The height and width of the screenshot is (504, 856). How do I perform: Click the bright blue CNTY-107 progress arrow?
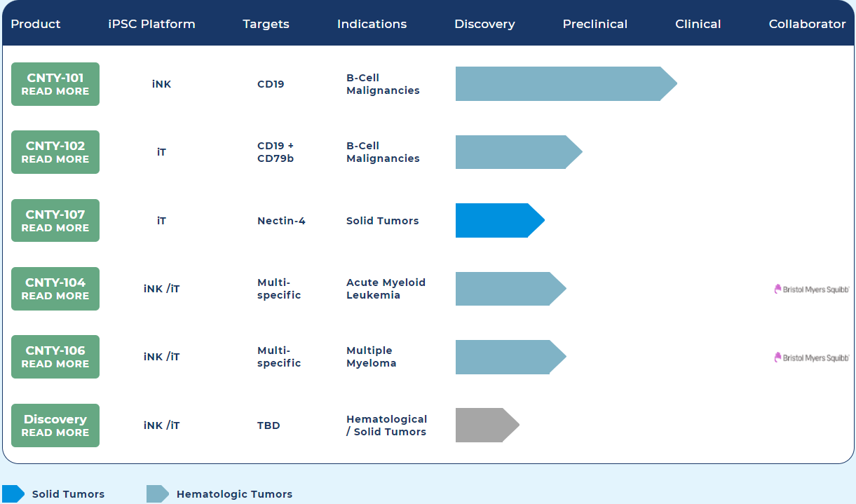pyautogui.click(x=498, y=221)
